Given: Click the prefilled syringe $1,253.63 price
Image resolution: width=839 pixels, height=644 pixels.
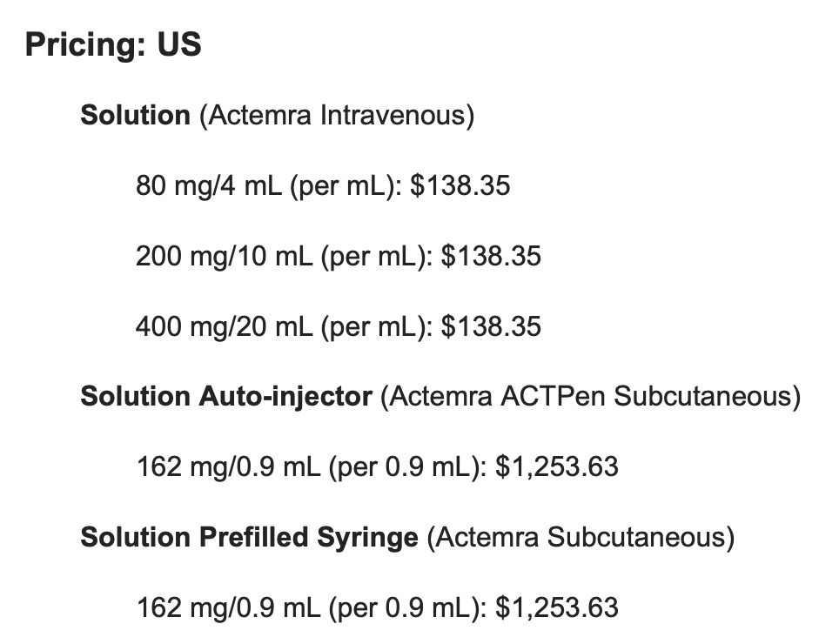Looking at the screenshot, I should pyautogui.click(x=557, y=607).
